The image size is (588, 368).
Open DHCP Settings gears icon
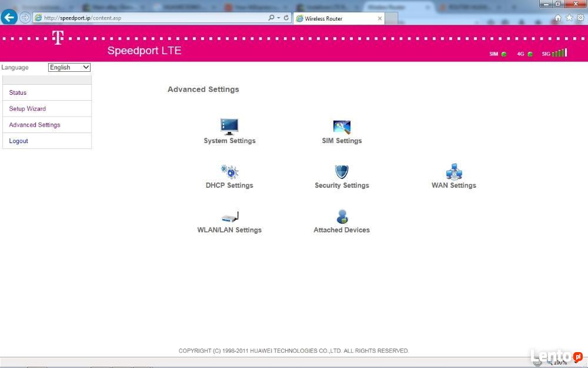(229, 171)
